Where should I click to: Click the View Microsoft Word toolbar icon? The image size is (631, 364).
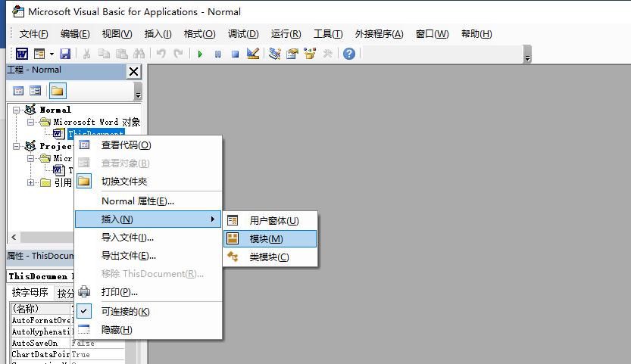coord(22,54)
